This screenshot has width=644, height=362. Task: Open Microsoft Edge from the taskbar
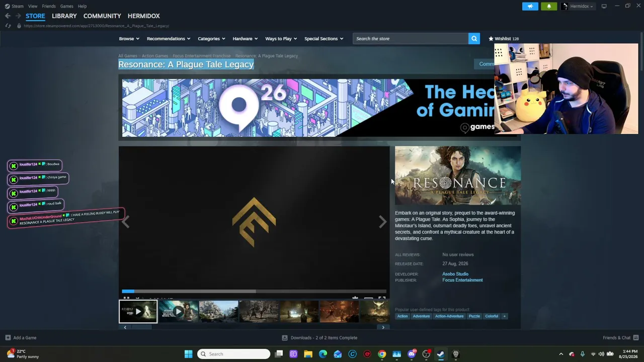click(x=323, y=354)
